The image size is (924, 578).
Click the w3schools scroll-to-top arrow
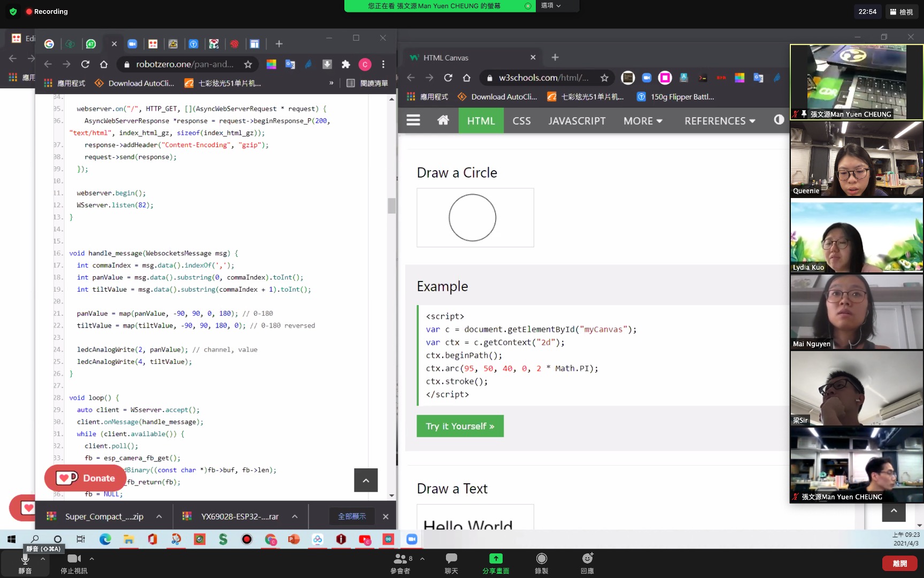click(x=894, y=510)
